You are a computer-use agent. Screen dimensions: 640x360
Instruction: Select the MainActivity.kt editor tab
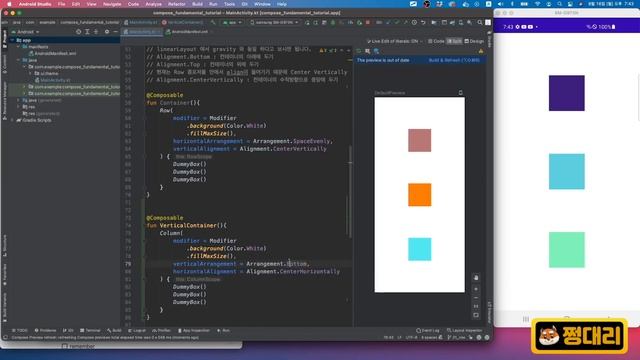point(141,31)
